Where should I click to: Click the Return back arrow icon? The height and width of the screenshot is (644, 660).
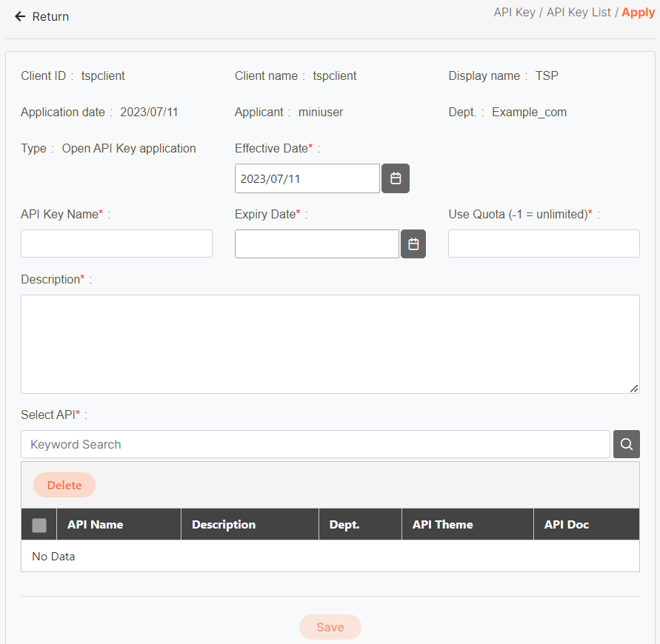pyautogui.click(x=20, y=16)
